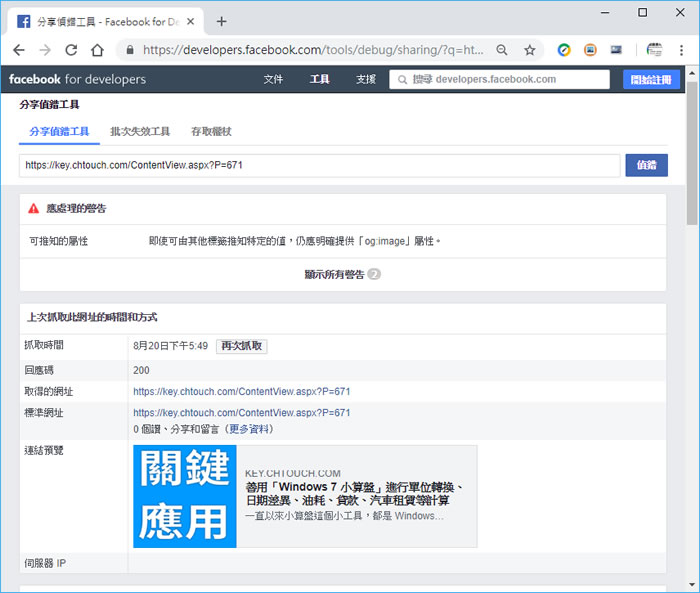Reload the page with refresh icon
The image size is (700, 593).
[x=71, y=50]
